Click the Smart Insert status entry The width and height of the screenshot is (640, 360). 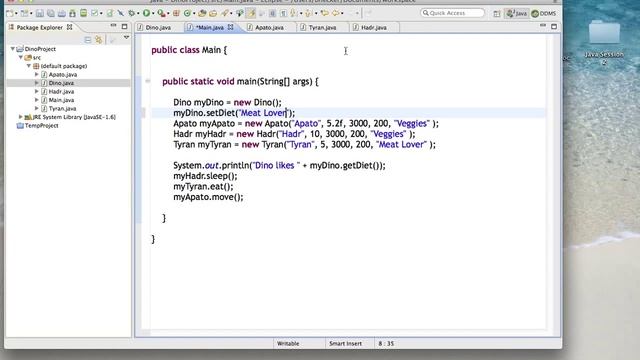[345, 344]
